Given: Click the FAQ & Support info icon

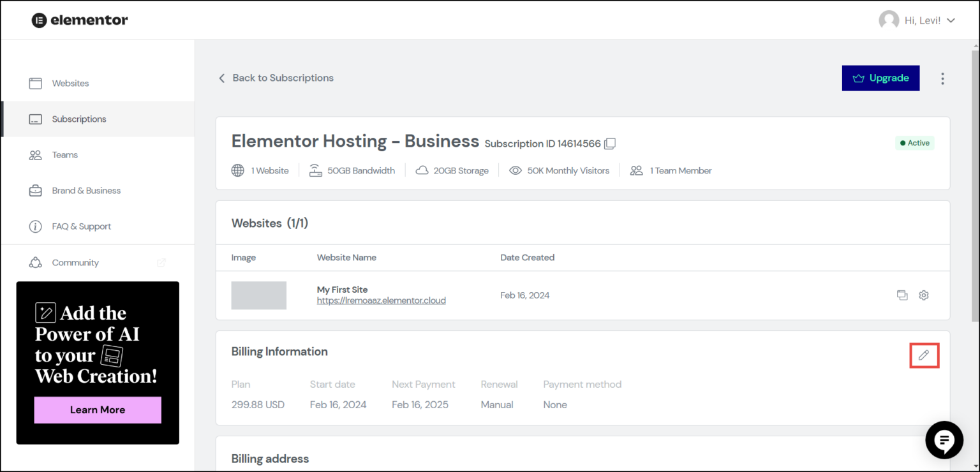Looking at the screenshot, I should (35, 226).
